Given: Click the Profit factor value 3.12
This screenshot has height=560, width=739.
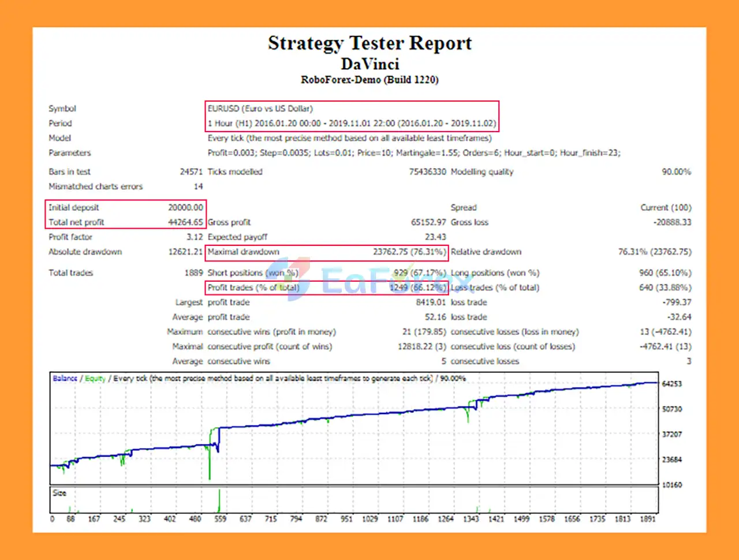Looking at the screenshot, I should pyautogui.click(x=195, y=237).
